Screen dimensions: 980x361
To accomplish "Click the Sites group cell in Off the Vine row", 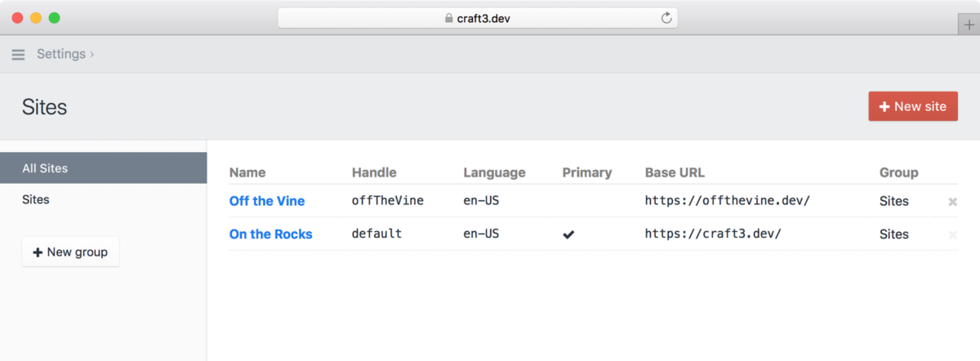I will click(x=894, y=201).
